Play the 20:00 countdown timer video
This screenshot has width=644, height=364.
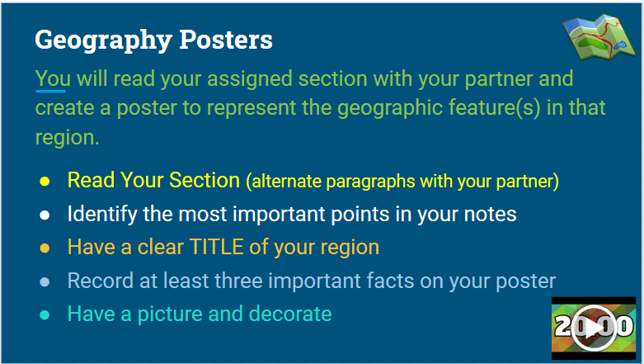594,329
